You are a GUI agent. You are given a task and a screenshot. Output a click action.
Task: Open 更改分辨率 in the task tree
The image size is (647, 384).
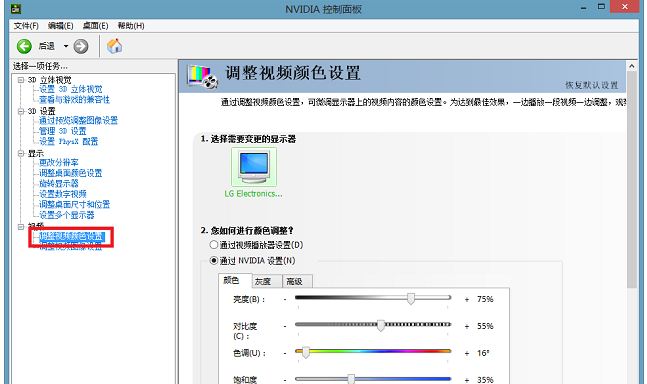[59, 163]
